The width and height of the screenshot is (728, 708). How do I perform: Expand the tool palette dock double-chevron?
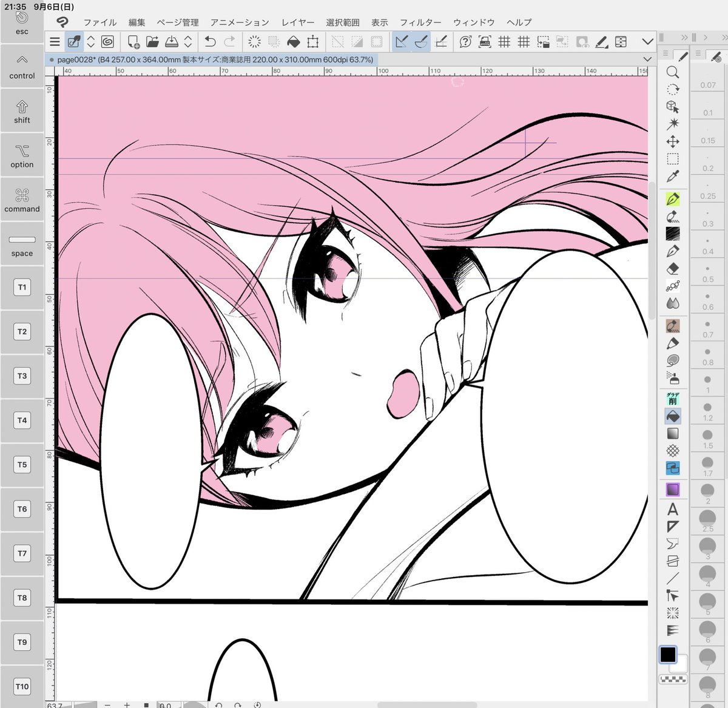(684, 38)
